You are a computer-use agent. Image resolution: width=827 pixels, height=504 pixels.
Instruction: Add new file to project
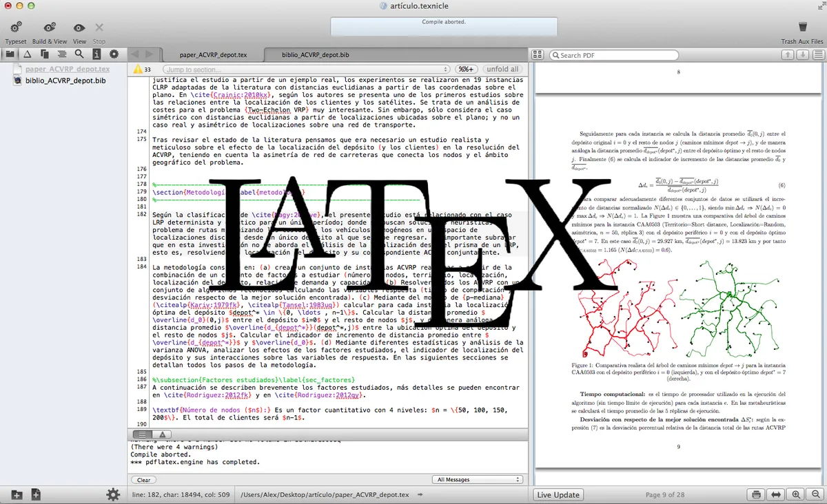[x=36, y=494]
